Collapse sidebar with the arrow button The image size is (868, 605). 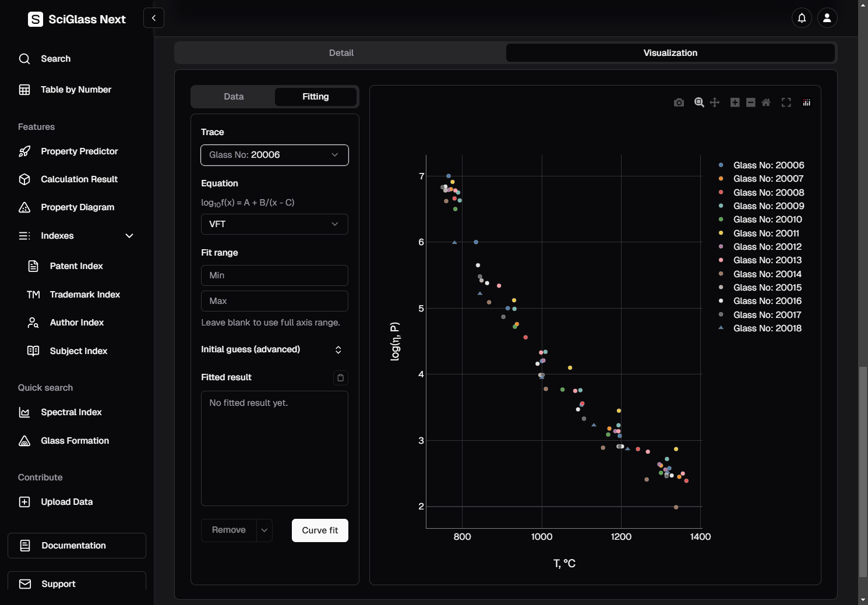tap(154, 18)
